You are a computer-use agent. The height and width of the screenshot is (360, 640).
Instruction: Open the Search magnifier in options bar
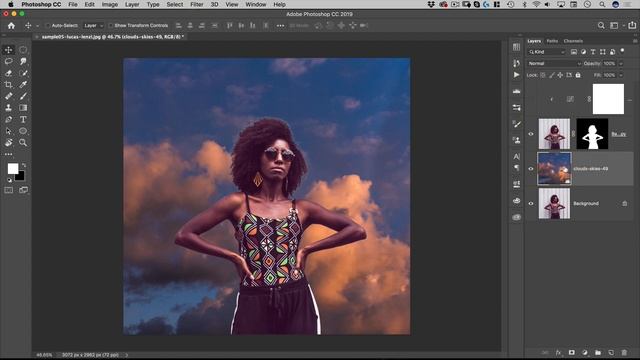coord(601,25)
